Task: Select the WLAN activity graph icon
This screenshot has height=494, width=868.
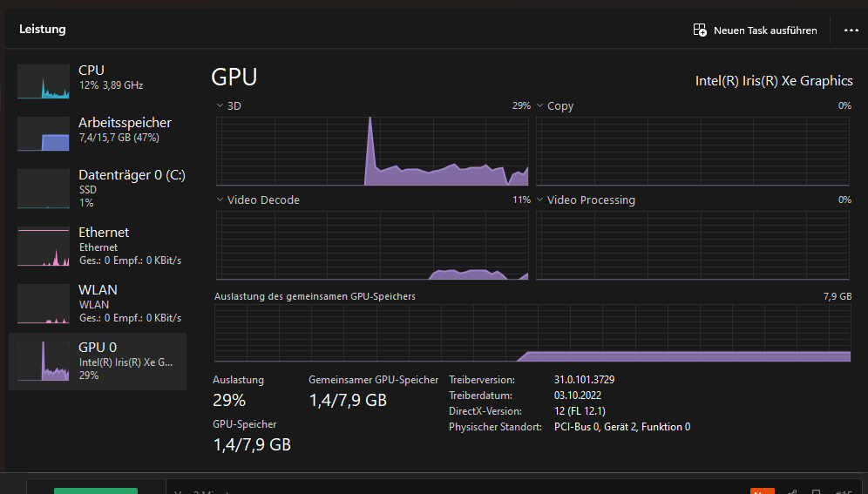Action: [x=44, y=304]
